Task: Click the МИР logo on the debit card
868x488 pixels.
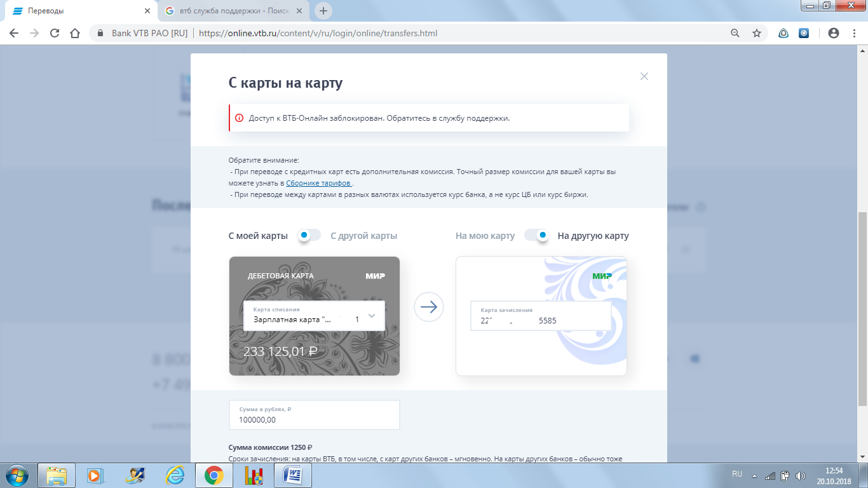Action: (x=375, y=276)
